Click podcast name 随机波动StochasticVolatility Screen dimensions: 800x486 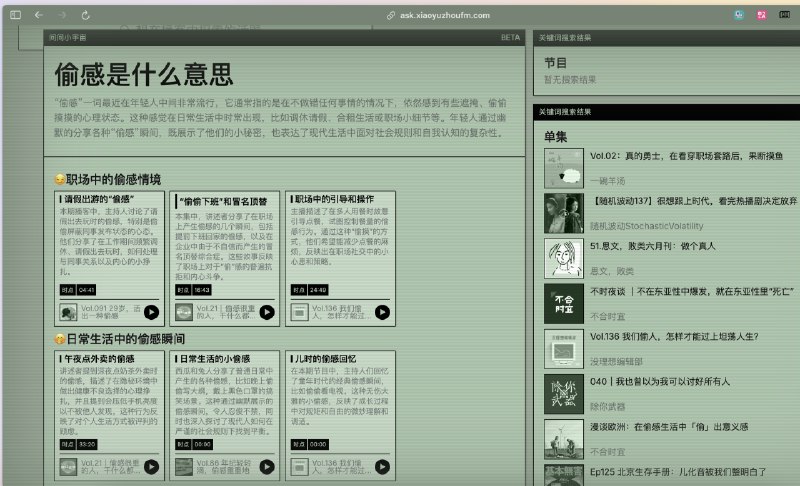tap(646, 226)
